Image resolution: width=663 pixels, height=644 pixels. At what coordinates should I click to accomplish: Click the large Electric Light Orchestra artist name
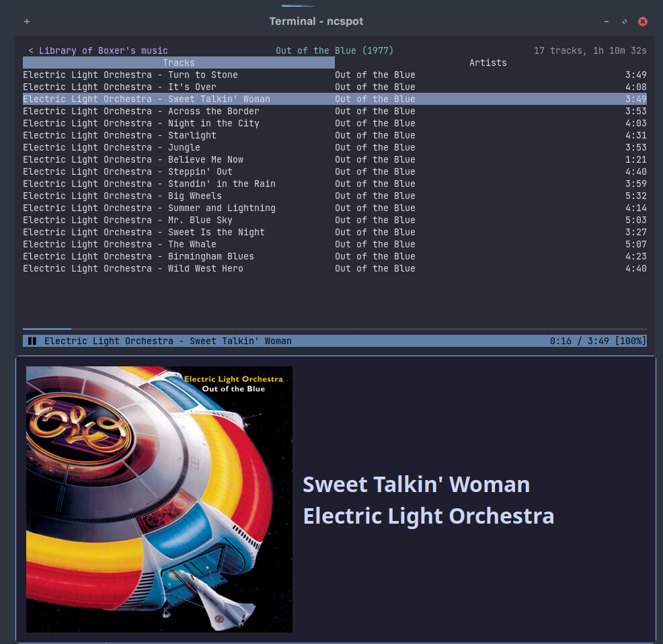pos(428,516)
